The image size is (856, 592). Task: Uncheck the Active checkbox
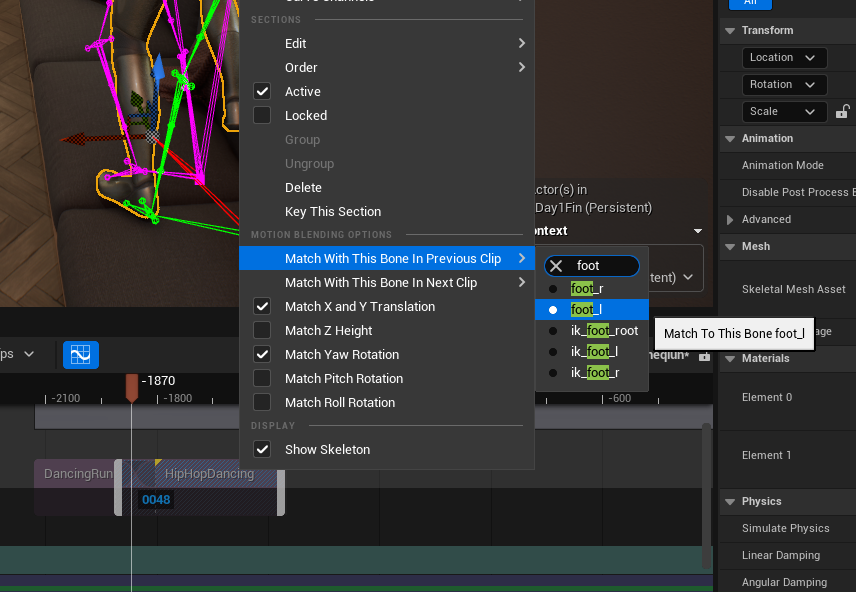pos(262,91)
